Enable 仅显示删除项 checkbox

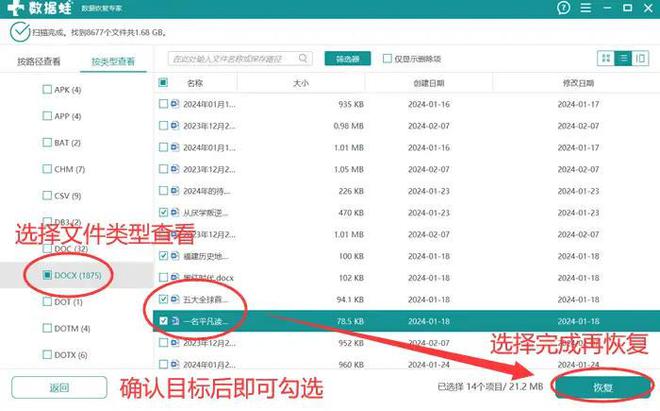point(387,59)
